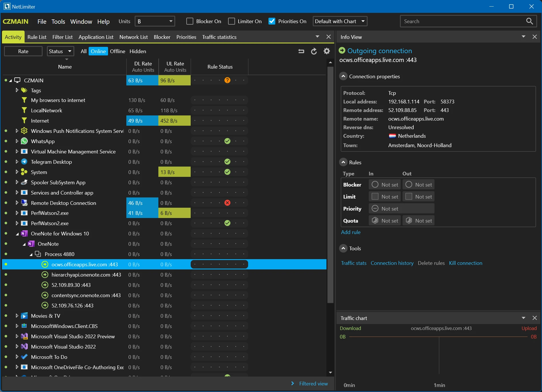This screenshot has height=392, width=542.
Task: Collapse the Rules section
Action: 343,162
